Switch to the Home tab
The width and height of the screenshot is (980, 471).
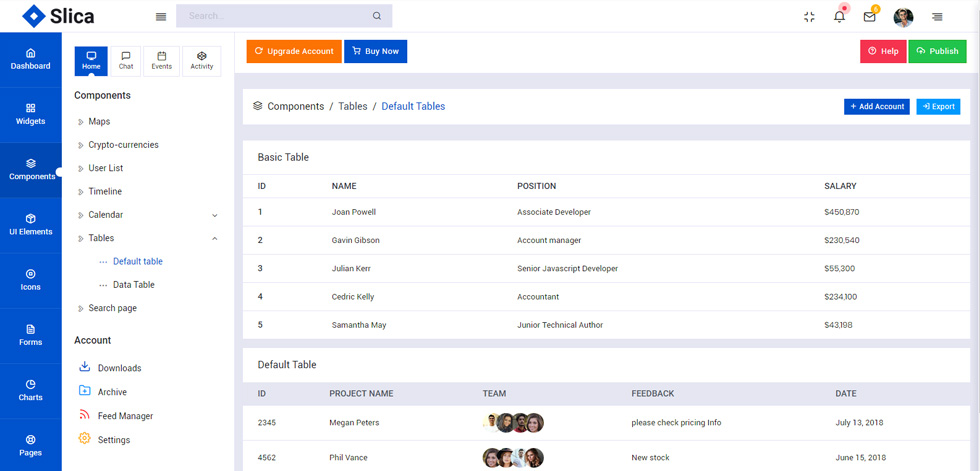91,61
